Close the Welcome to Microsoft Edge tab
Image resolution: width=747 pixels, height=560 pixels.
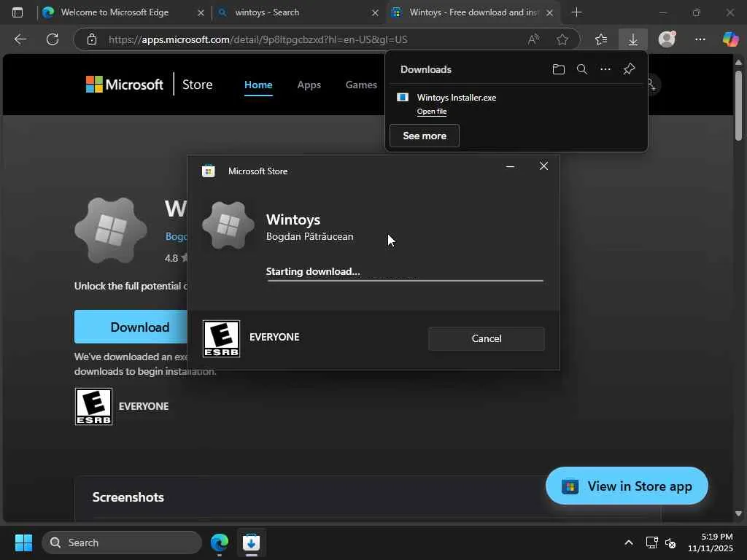click(x=201, y=13)
